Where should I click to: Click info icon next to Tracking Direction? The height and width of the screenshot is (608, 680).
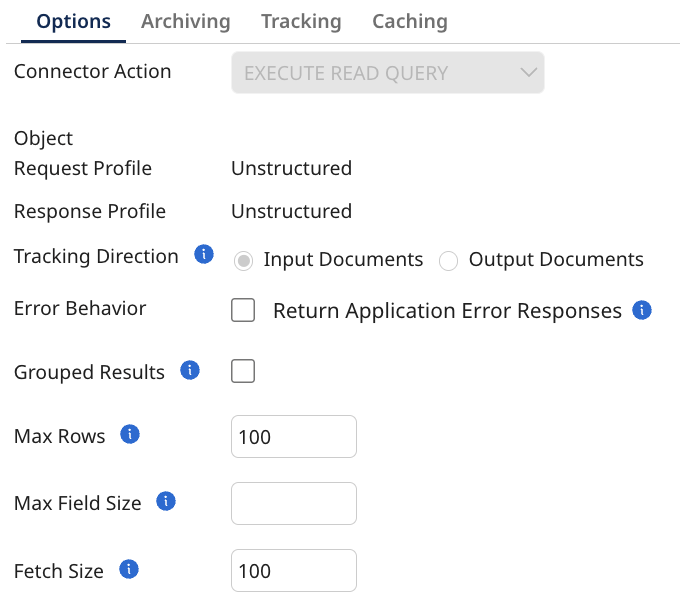tap(203, 255)
